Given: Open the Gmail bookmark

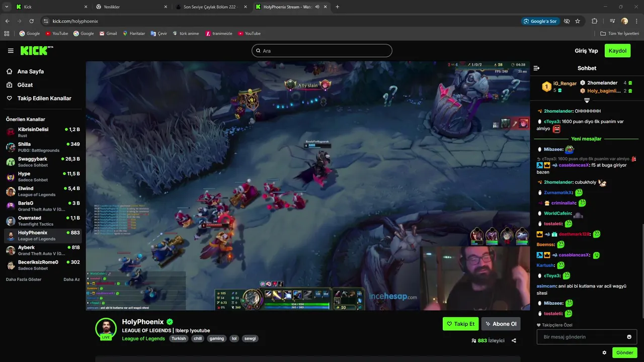Looking at the screenshot, I should (108, 34).
